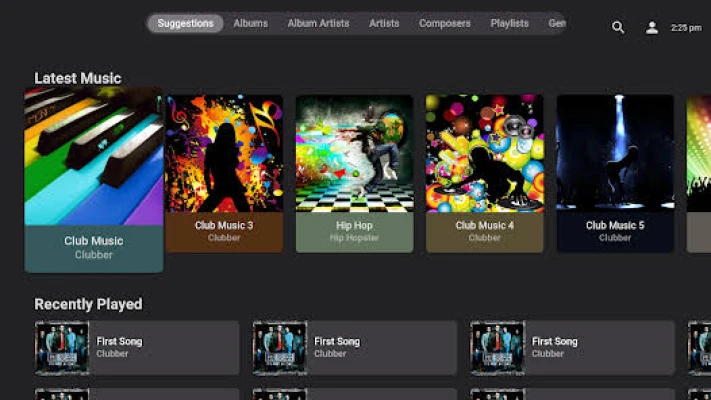This screenshot has height=400, width=711.
Task: Click the Club Music 3 title text
Action: [224, 225]
